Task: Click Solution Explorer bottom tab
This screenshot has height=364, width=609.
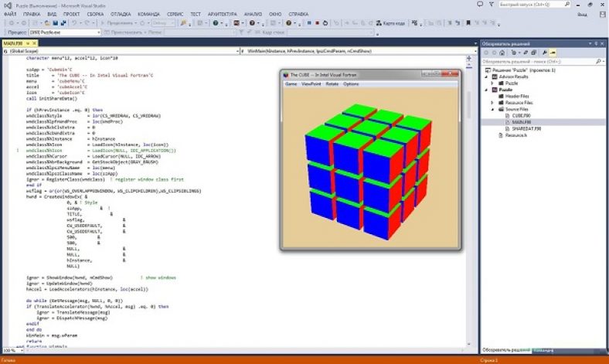Action: coord(506,350)
